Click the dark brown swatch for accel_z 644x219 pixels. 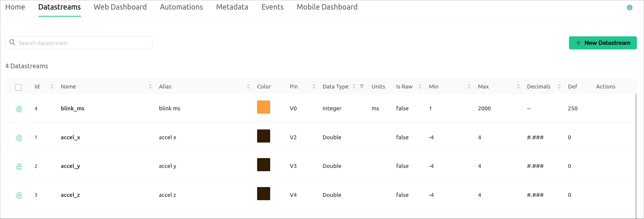[x=263, y=194]
